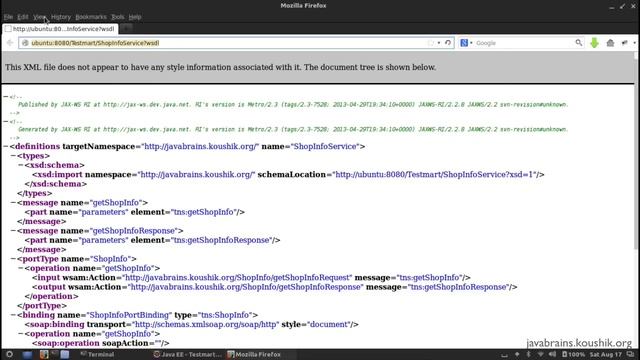
Task: Collapse the definitions root element
Action: click(6, 146)
